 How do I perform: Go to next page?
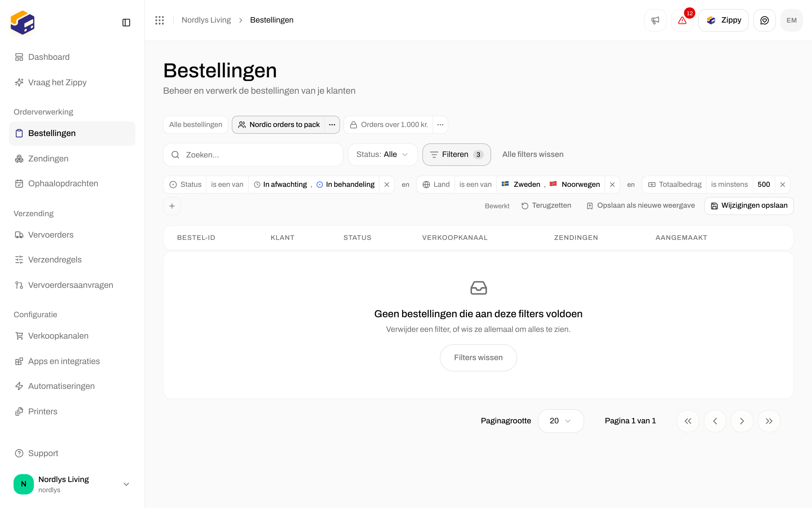click(x=742, y=421)
